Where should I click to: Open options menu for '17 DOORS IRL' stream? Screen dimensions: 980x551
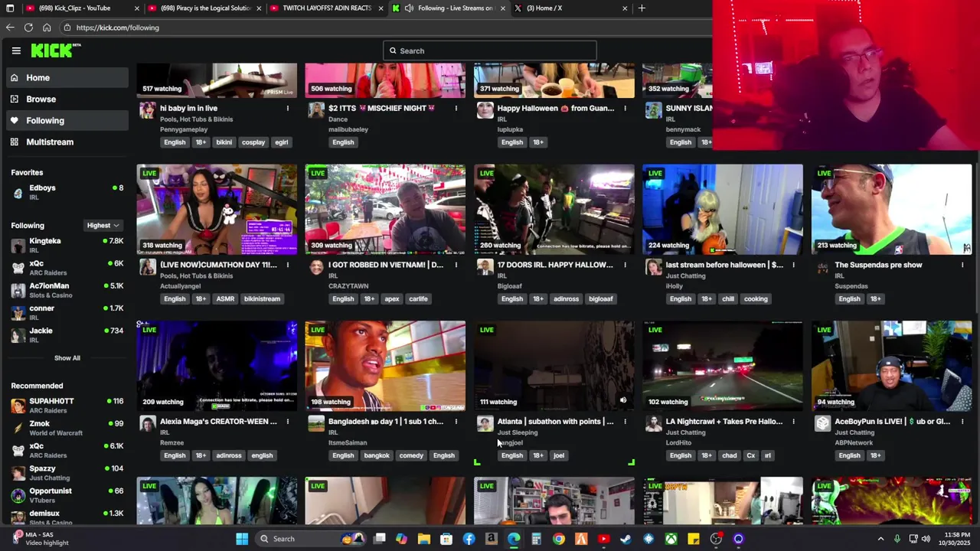(x=625, y=265)
